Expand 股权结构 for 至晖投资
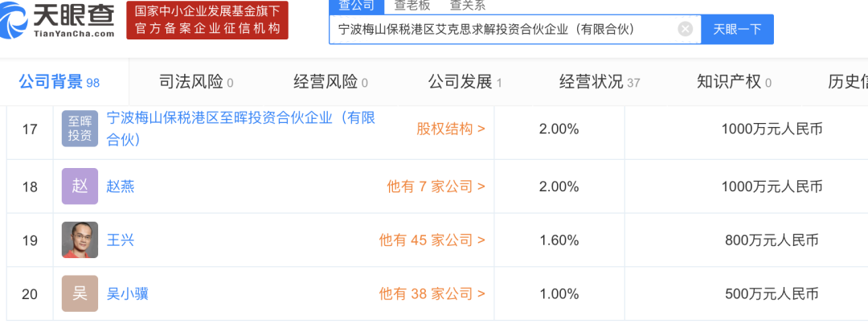This screenshot has width=868, height=332. pos(450,129)
